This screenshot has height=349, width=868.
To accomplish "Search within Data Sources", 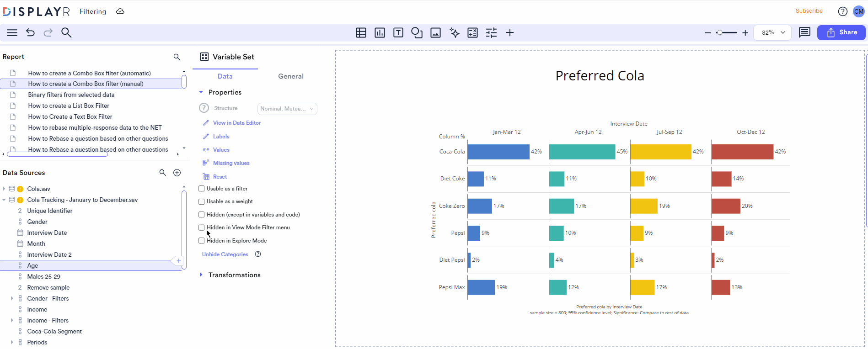I will pos(162,173).
